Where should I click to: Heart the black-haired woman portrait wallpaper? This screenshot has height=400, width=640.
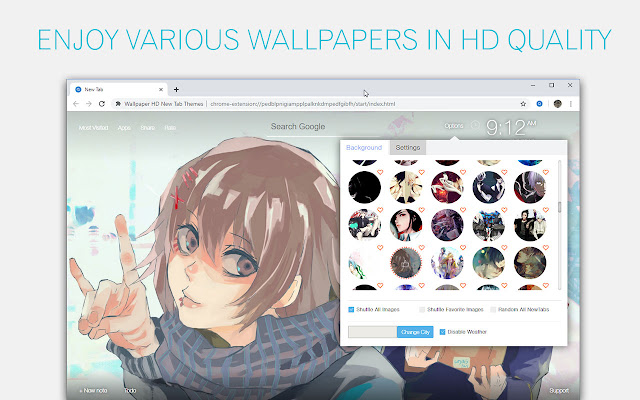421,210
